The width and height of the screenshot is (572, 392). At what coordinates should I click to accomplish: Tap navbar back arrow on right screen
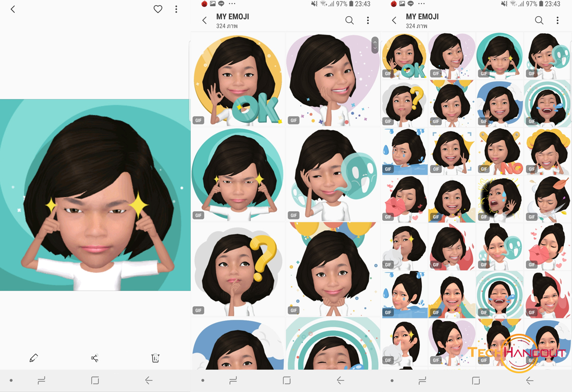tap(530, 381)
